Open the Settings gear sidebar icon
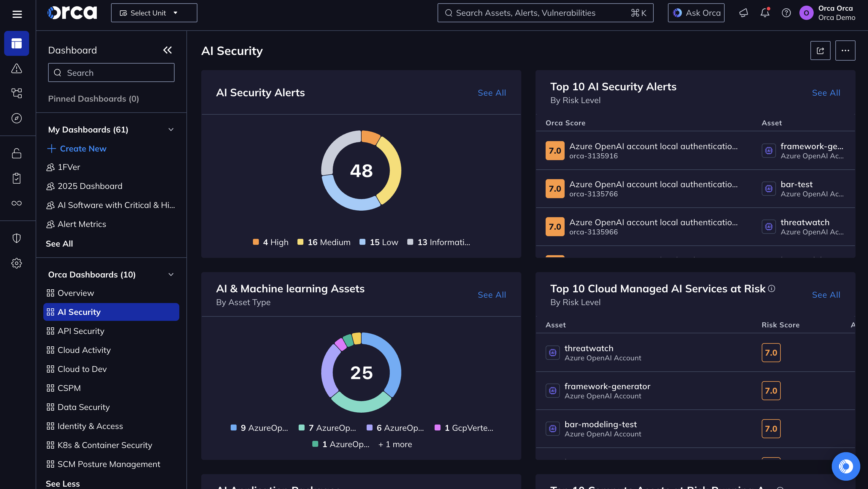Viewport: 868px width, 489px height. pyautogui.click(x=17, y=263)
